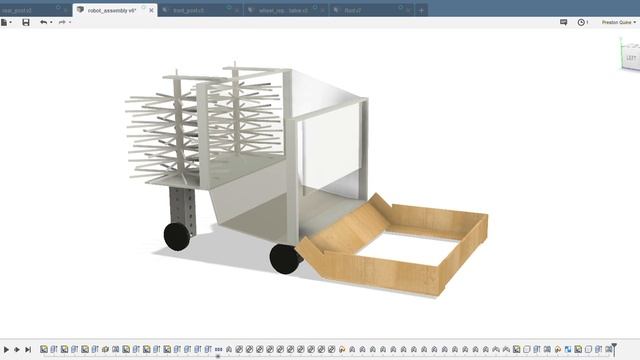The width and height of the screenshot is (640, 360).
Task: Close the robot_assembly v6 tab
Action: [151, 11]
